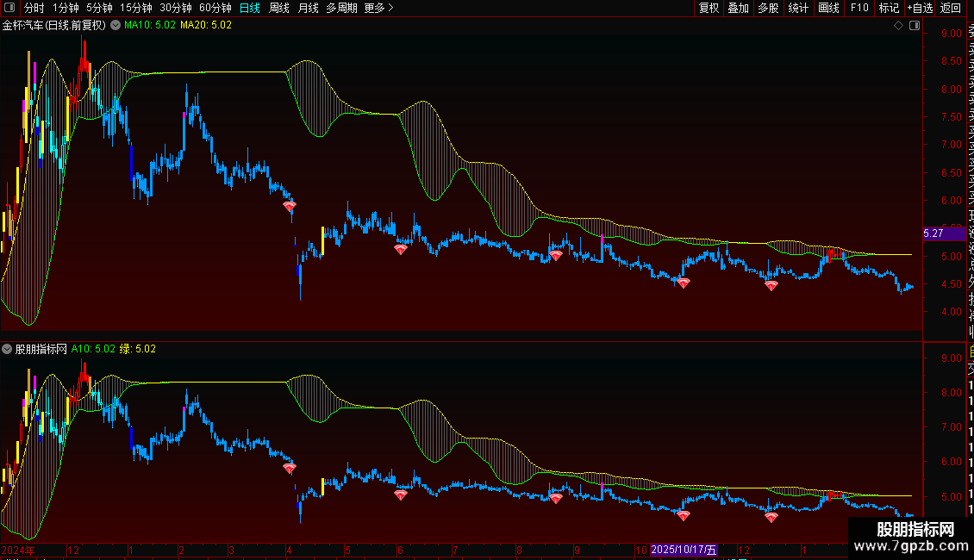
Task: Click the 股朋指标网 indicator name
Action: (41, 349)
